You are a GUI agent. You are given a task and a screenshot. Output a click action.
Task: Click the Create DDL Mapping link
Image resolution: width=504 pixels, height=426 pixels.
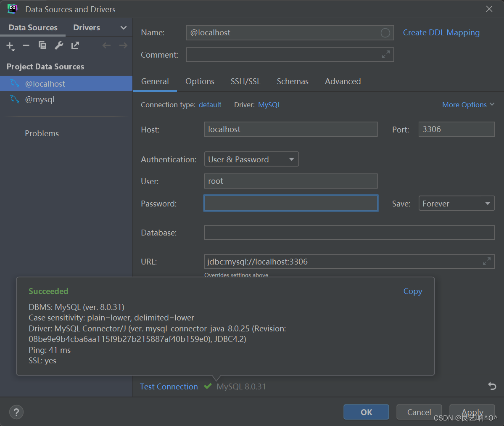point(441,33)
